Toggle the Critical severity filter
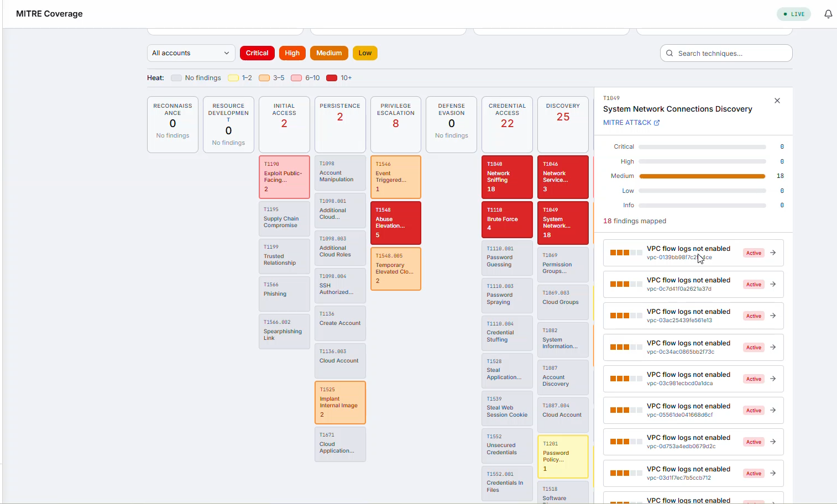The width and height of the screenshot is (837, 504). click(257, 53)
